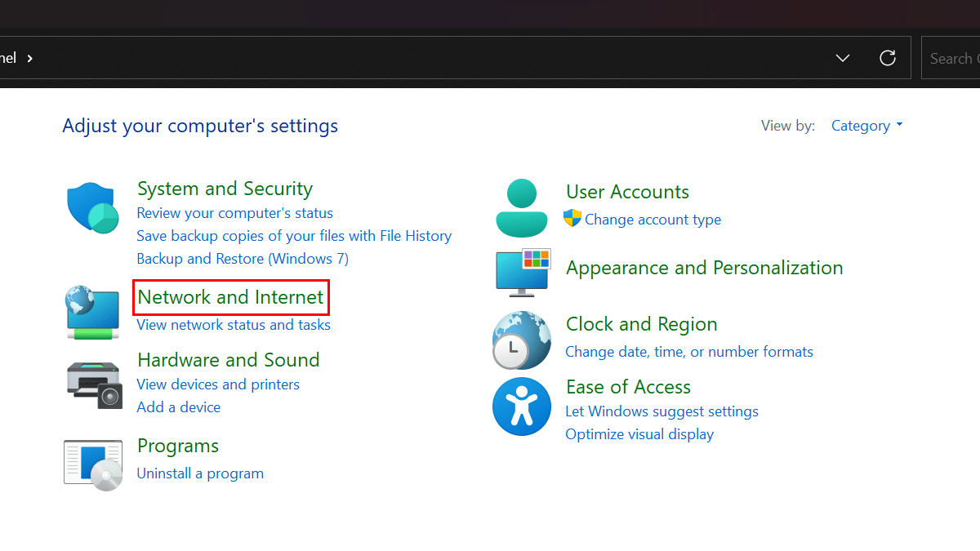Open Network and Internet category
Viewport: 980px width, 551px height.
230,297
